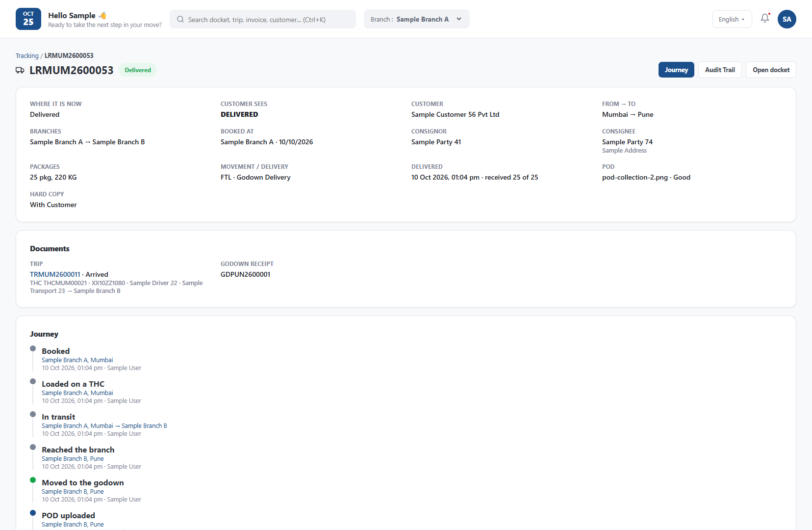Click godown receipt number GDPUN2600001
Screen dimensions: 812x530
coord(245,274)
